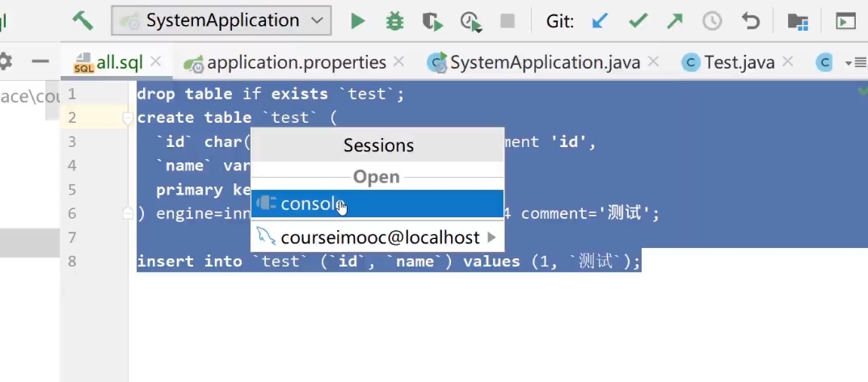The width and height of the screenshot is (868, 382).
Task: Start debugging with the bug icon
Action: [x=394, y=22]
